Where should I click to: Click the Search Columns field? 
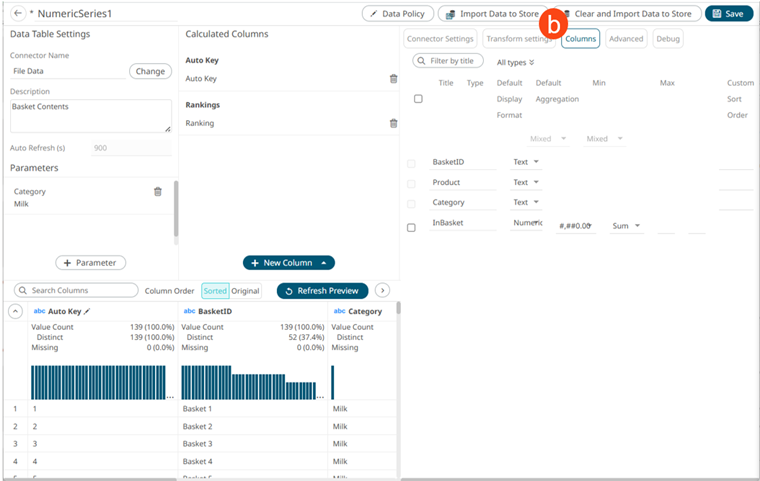coord(76,291)
